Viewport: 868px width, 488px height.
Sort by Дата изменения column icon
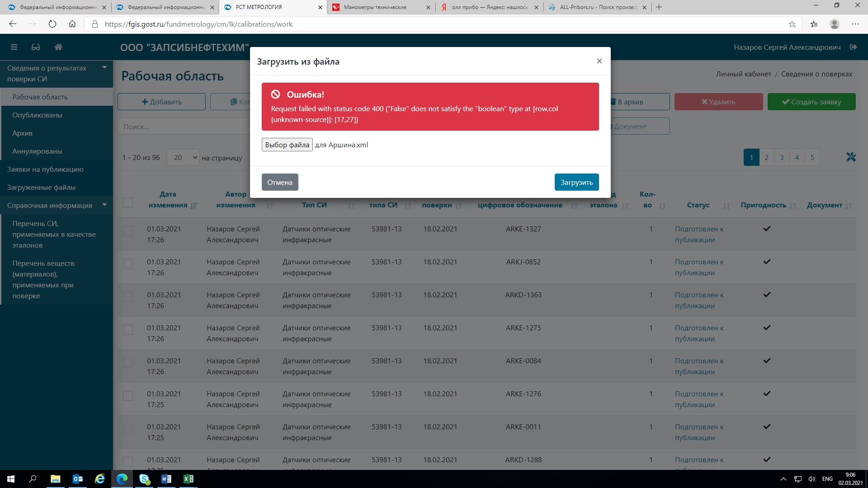[x=194, y=206]
